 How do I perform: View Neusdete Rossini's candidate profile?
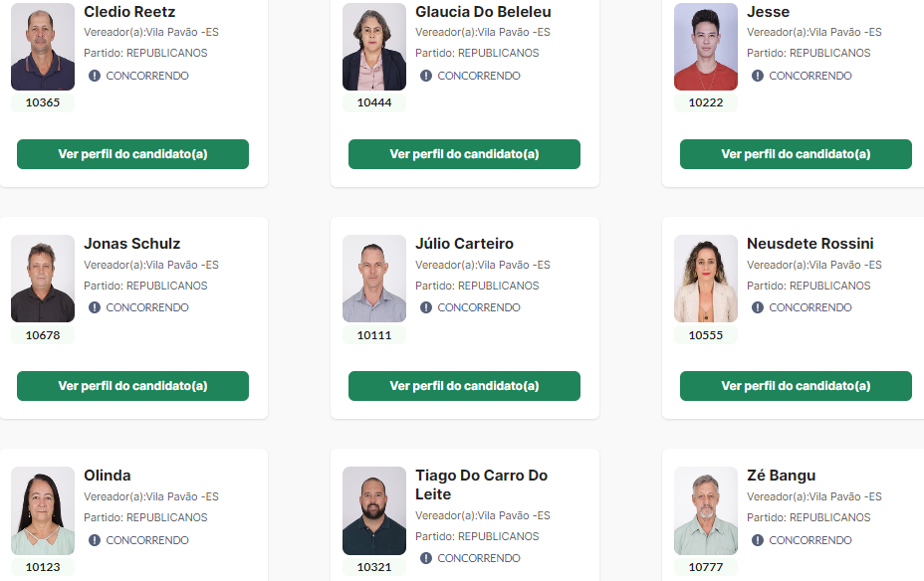(x=796, y=386)
